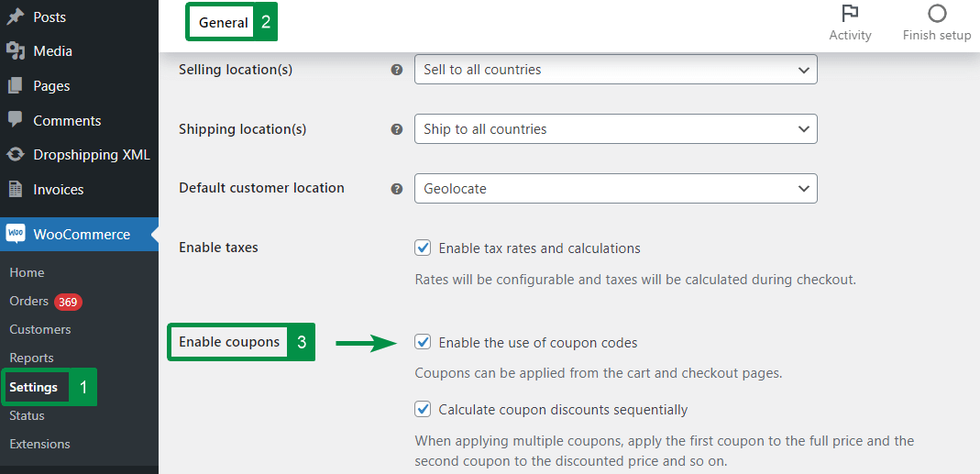Click the WooCommerce logo icon
The width and height of the screenshot is (980, 474).
click(16, 234)
